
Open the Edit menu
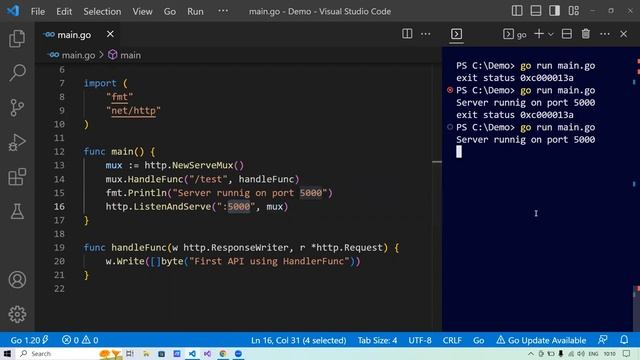pyautogui.click(x=64, y=11)
